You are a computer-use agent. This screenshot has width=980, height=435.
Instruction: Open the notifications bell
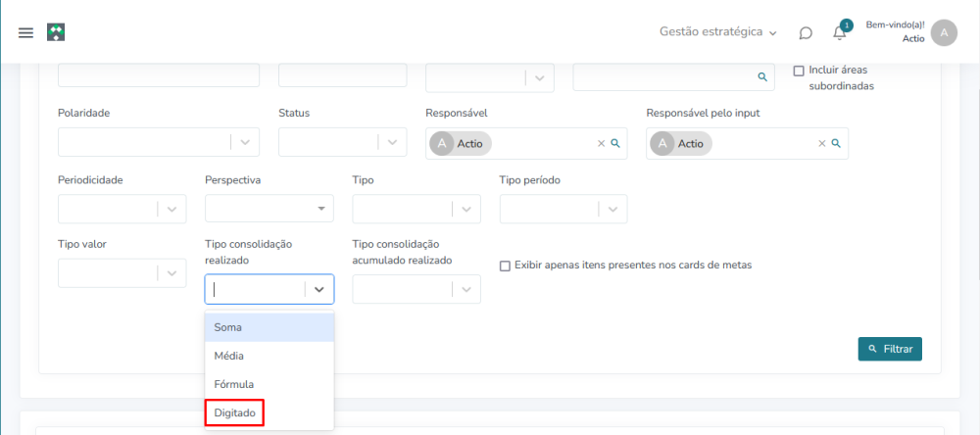click(x=840, y=32)
